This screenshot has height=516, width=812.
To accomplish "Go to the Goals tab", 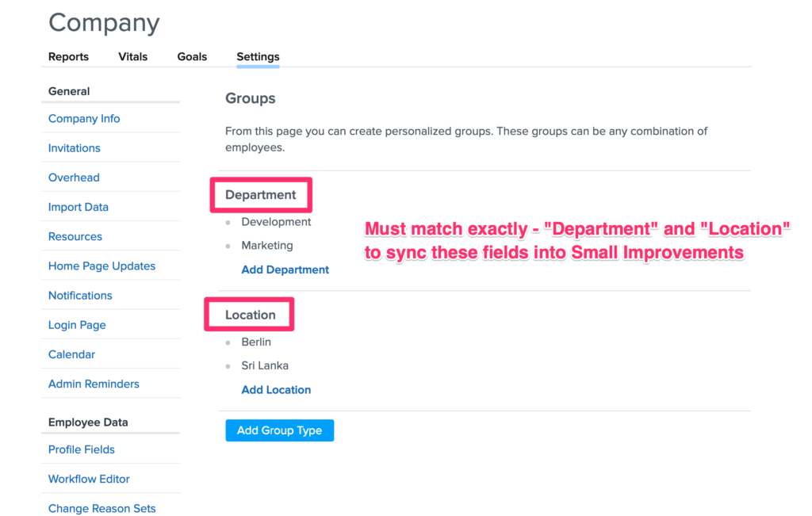I will pos(192,57).
